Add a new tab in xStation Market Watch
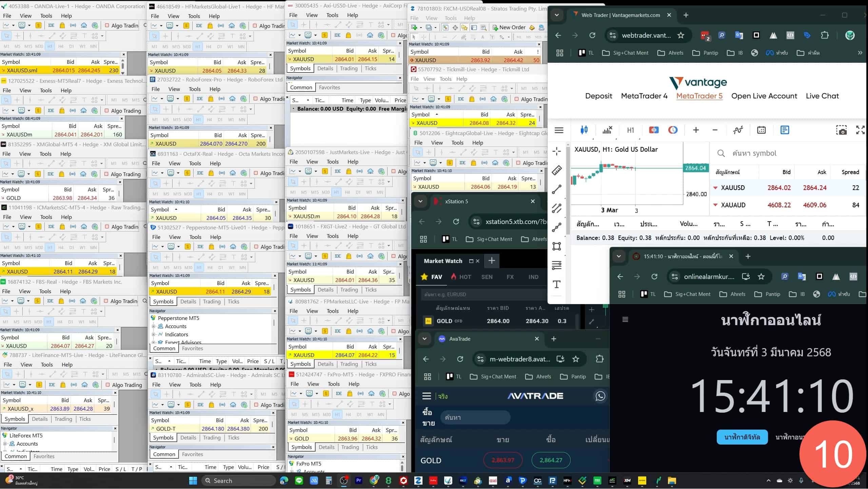This screenshot has width=868, height=489. 492,261
